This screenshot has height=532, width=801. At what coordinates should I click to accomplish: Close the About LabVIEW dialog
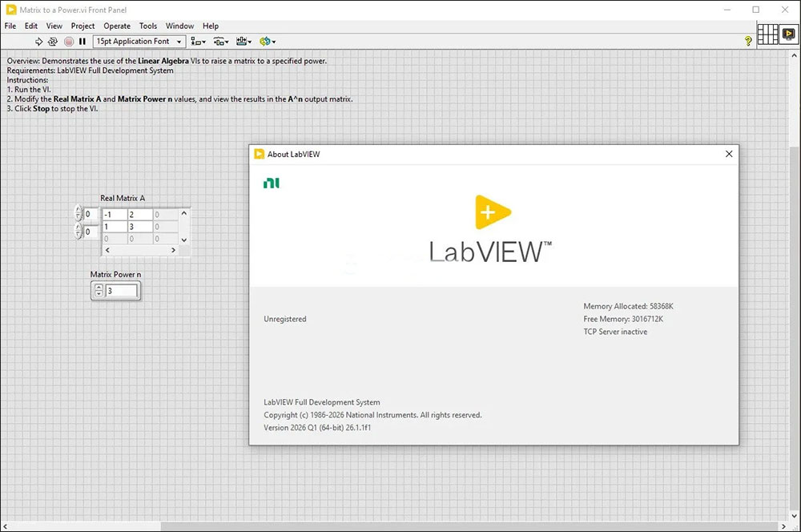click(729, 154)
